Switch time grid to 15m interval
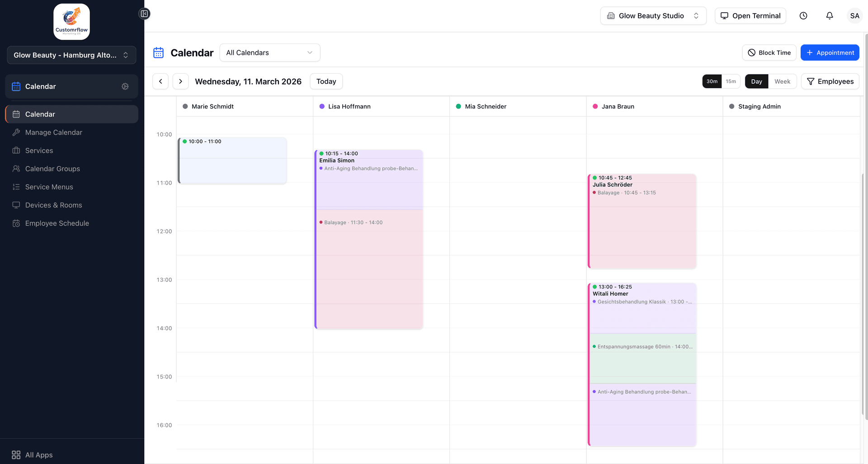This screenshot has width=868, height=464. click(x=731, y=81)
